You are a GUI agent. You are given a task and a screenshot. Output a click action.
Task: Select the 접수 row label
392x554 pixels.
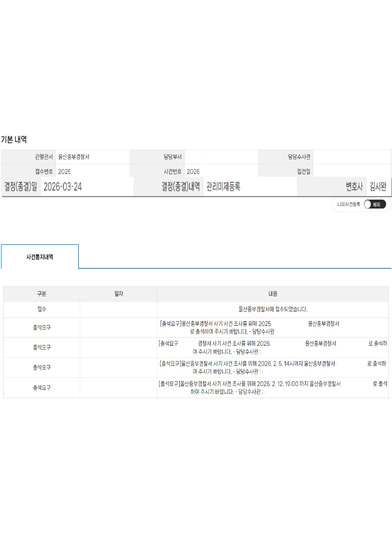pos(42,310)
